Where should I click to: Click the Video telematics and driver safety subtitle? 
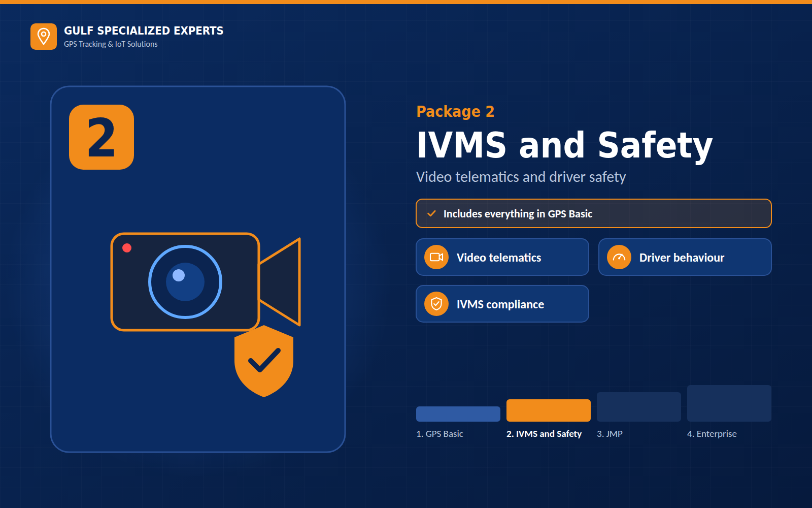(521, 177)
